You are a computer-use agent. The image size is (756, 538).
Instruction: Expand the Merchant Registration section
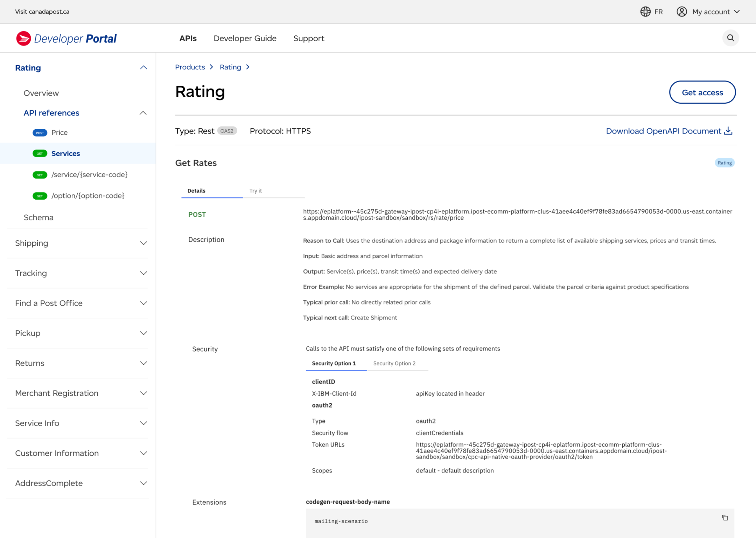(x=143, y=393)
